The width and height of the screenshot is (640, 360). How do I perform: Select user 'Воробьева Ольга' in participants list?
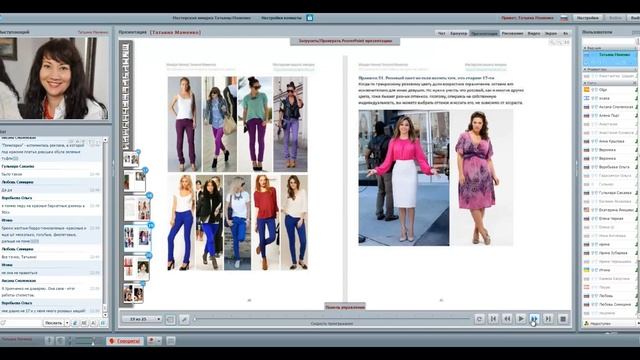click(x=609, y=167)
